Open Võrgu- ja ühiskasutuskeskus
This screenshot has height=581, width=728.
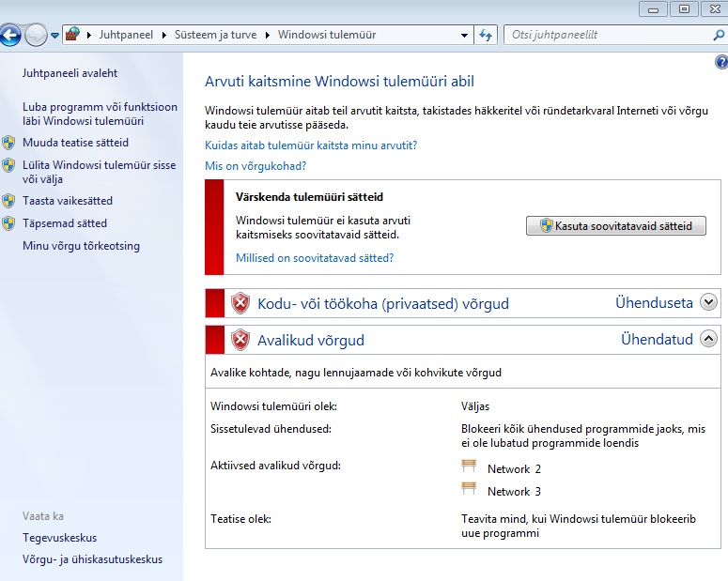coord(92,559)
